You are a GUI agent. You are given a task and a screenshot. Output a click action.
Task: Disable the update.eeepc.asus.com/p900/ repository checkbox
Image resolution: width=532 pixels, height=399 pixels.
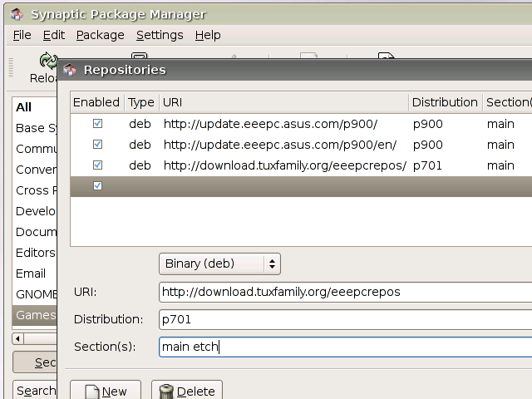coord(98,124)
